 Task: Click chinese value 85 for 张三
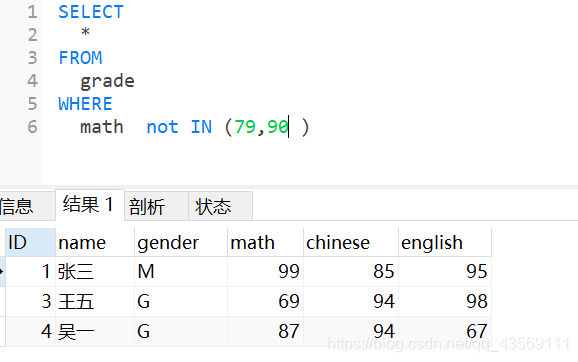[x=351, y=272]
